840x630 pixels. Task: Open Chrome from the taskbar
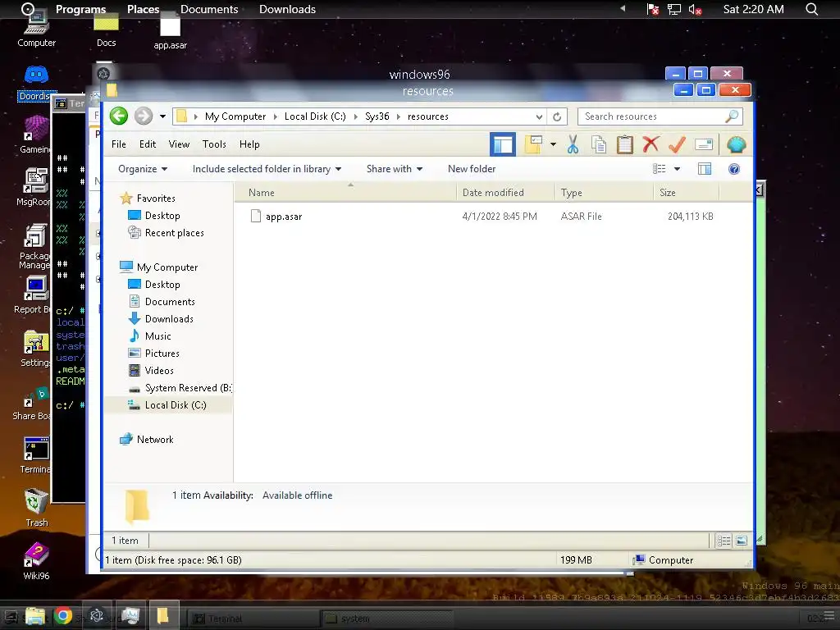click(62, 616)
